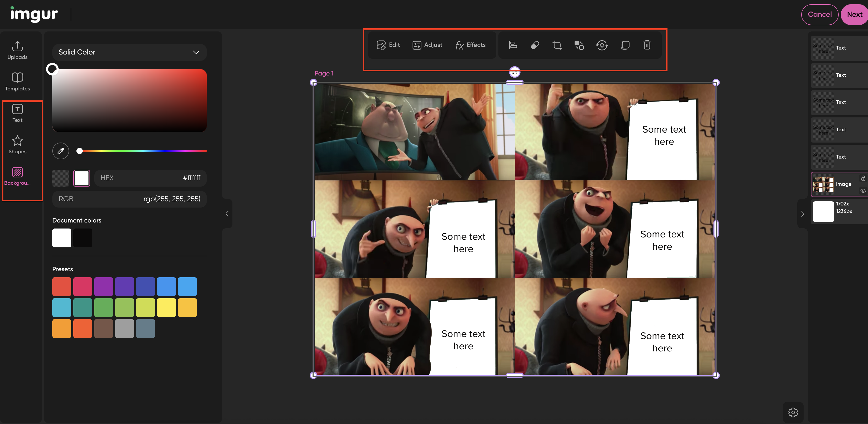Open the Effects panel
Image resolution: width=868 pixels, height=424 pixels.
click(x=471, y=45)
